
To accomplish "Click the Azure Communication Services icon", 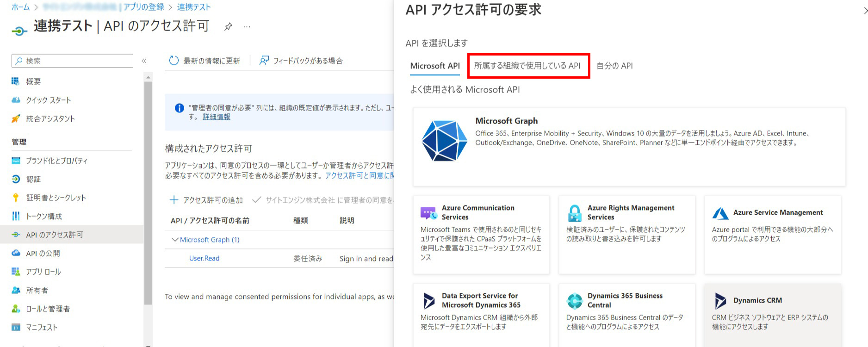I will tap(428, 213).
